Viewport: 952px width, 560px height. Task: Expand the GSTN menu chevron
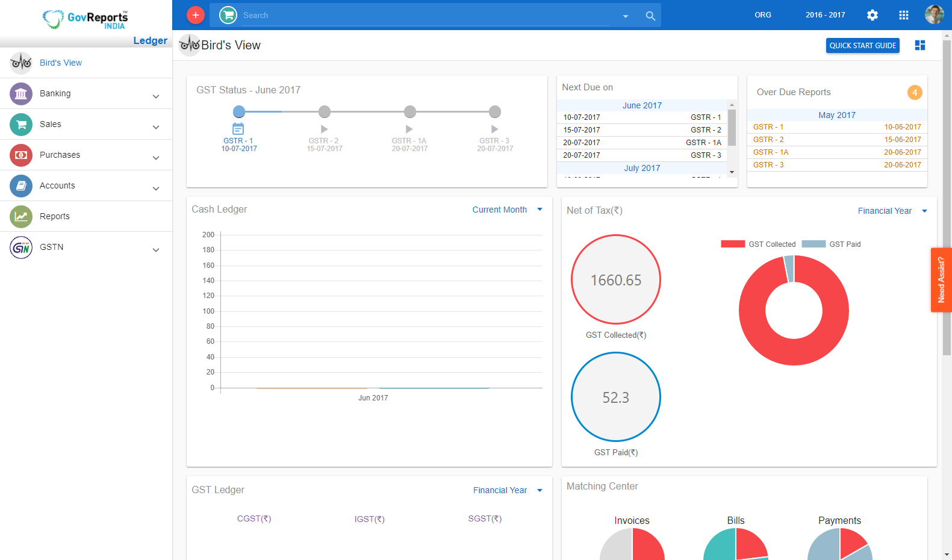pos(156,250)
